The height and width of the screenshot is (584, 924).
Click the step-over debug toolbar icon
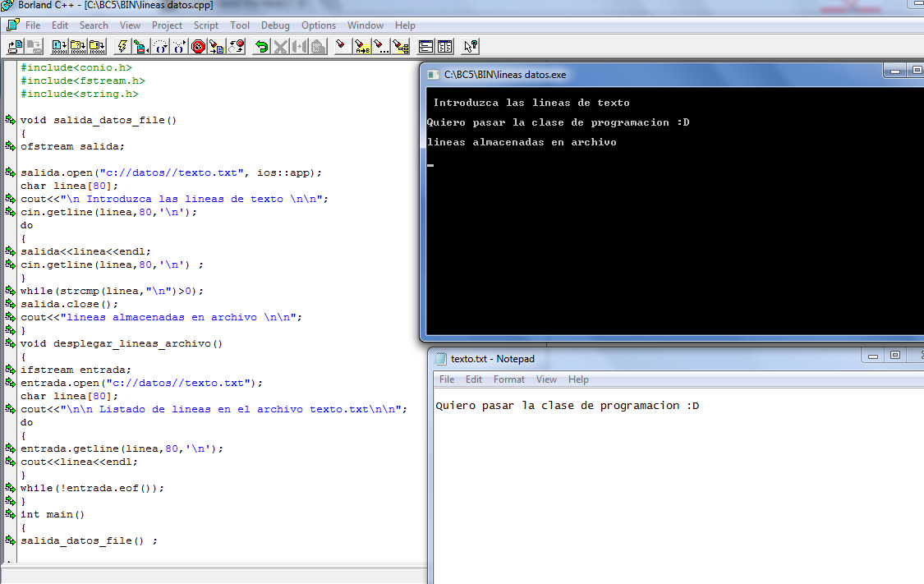coord(160,46)
